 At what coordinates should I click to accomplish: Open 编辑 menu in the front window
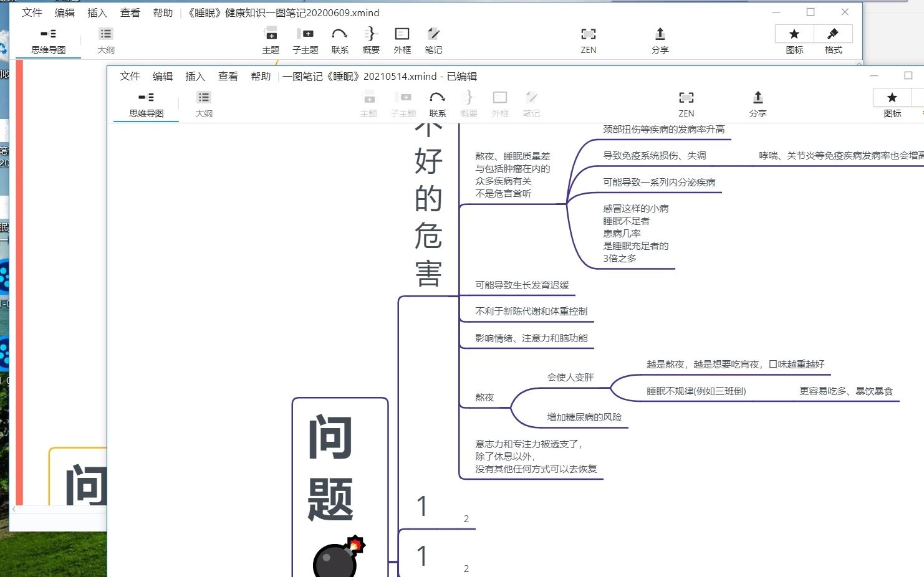click(x=163, y=76)
